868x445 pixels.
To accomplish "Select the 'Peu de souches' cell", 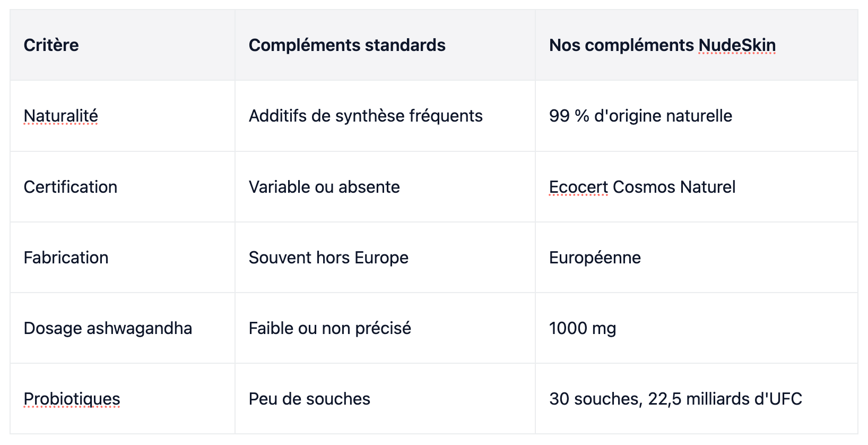I will pyautogui.click(x=385, y=399).
